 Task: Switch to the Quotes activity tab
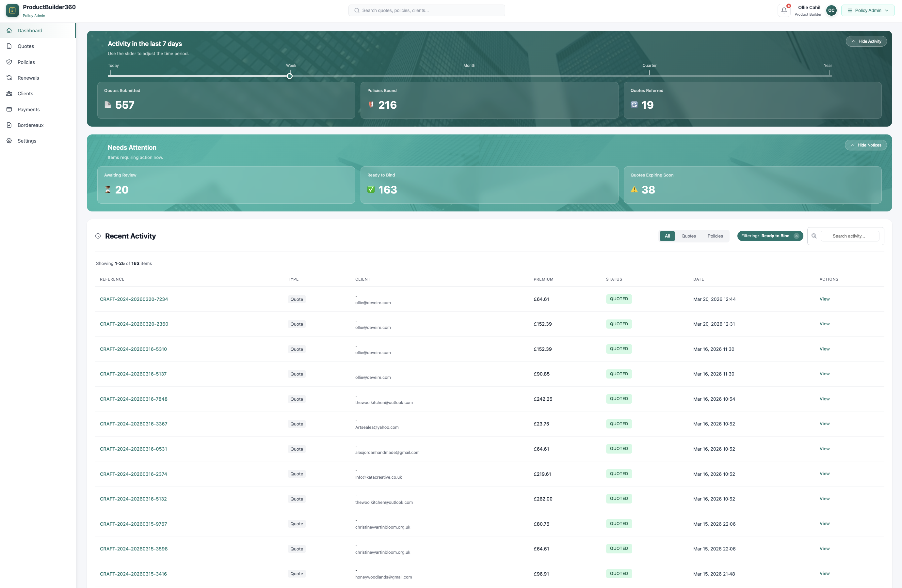(x=688, y=236)
